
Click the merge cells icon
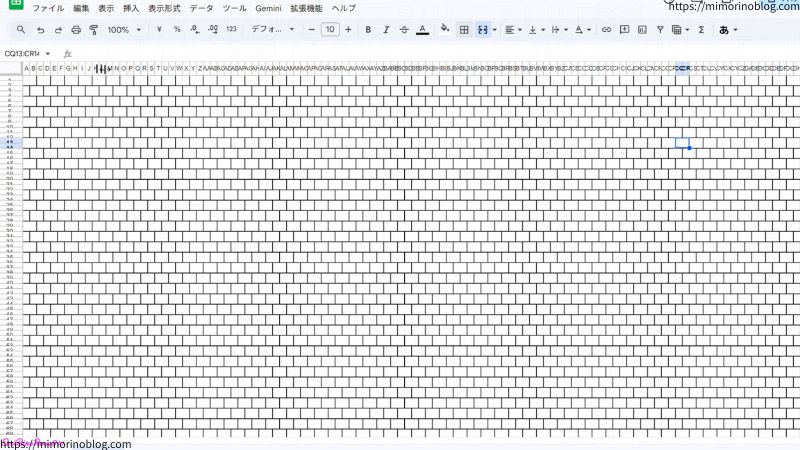pos(483,30)
